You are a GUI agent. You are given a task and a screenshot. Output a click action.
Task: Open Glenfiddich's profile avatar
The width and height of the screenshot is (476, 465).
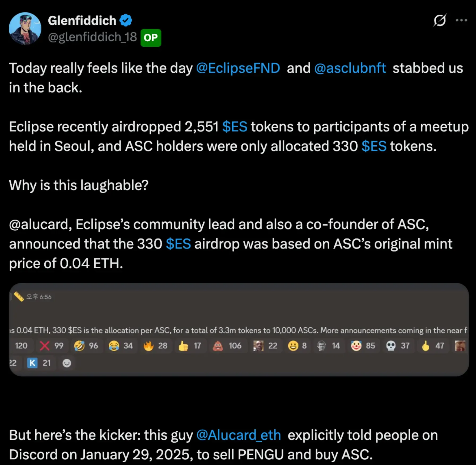coord(25,28)
